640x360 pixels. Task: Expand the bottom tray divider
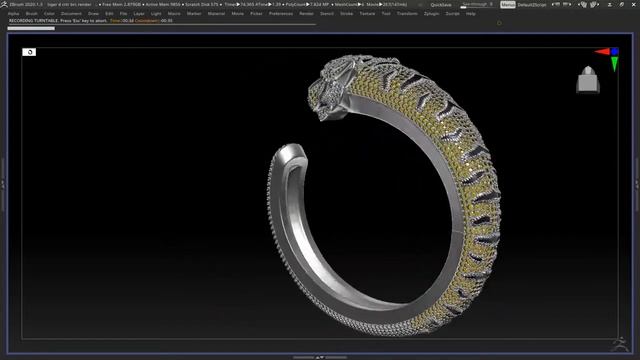320,358
